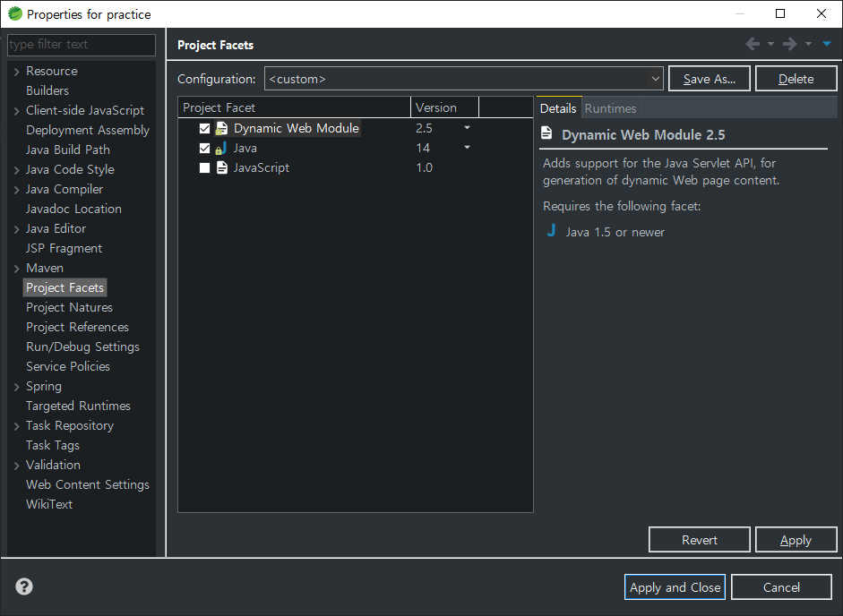Maximize the Properties for practice window

point(780,14)
